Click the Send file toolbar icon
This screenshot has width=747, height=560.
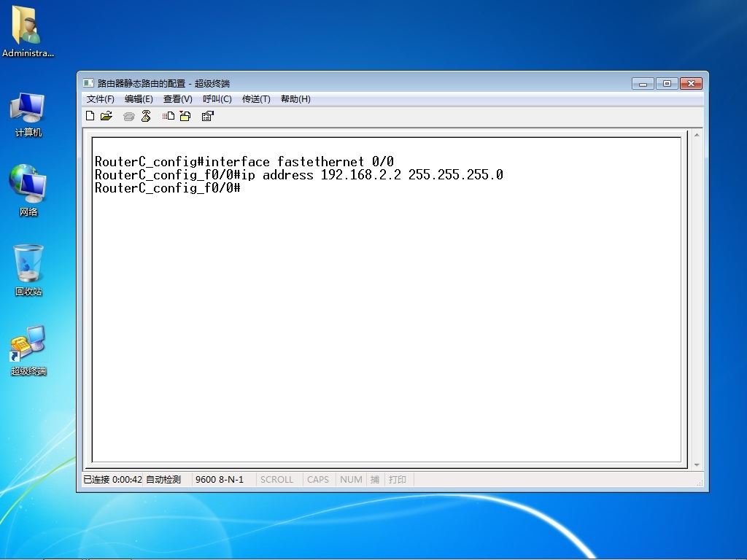pyautogui.click(x=169, y=116)
